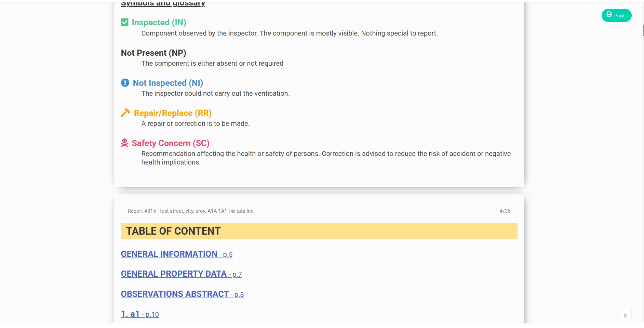
Task: Click the 'Safety Concern (SC)' label
Action: (171, 143)
